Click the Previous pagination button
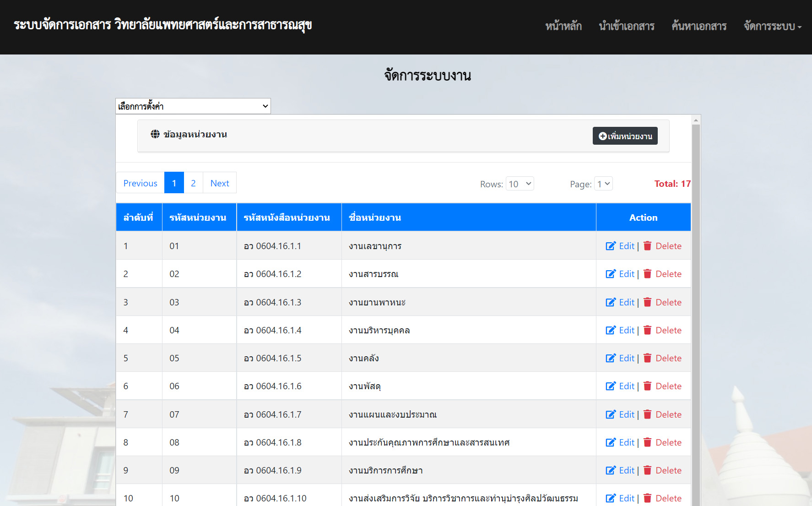 pos(140,183)
